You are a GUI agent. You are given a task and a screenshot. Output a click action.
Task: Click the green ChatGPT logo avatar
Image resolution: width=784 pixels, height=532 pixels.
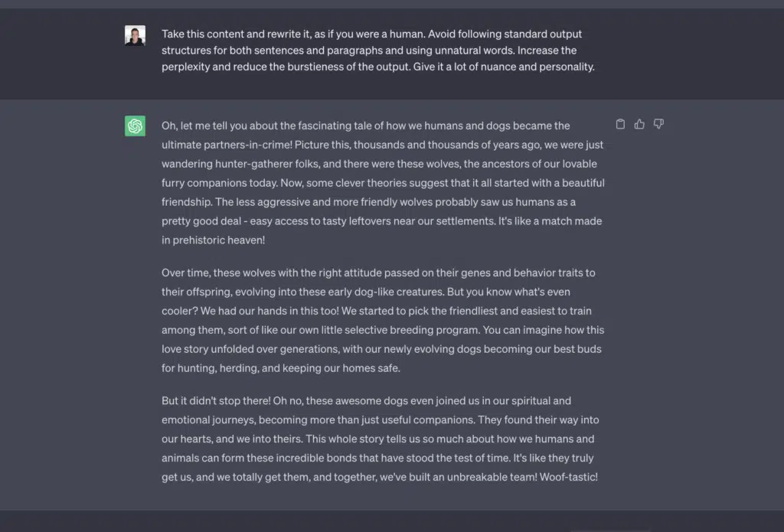135,126
